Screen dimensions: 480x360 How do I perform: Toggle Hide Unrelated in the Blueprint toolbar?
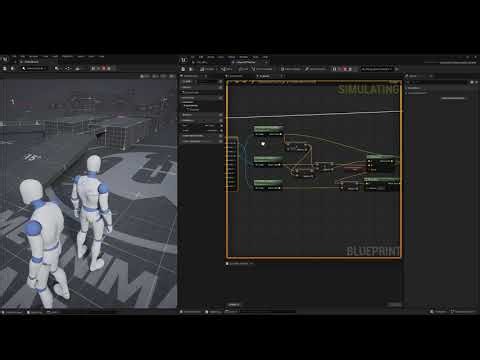coord(262,69)
